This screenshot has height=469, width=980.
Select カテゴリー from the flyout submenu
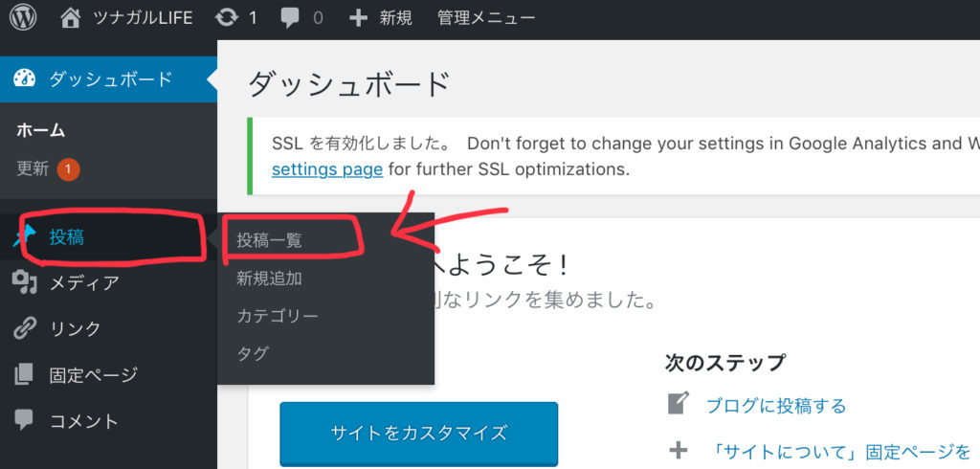tap(278, 316)
